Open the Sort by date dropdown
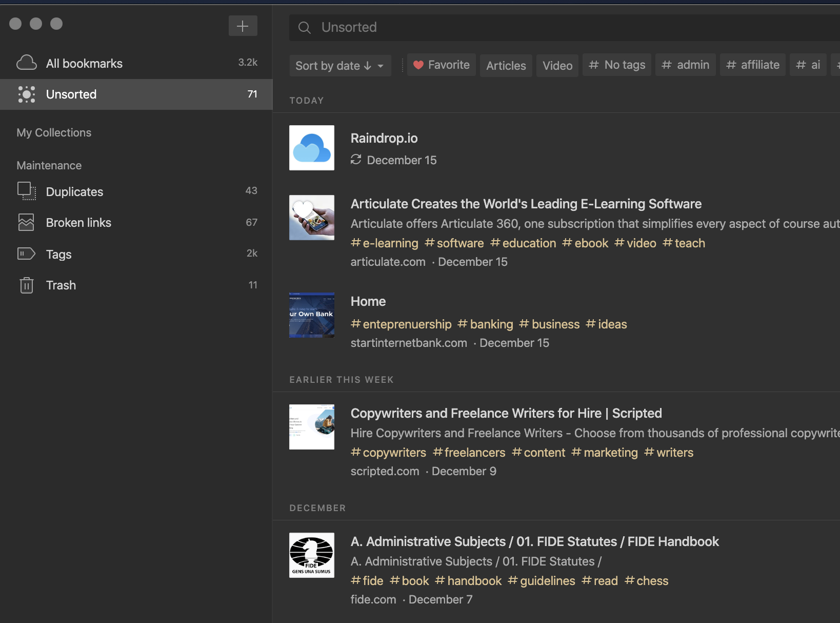This screenshot has width=840, height=623. [x=340, y=66]
